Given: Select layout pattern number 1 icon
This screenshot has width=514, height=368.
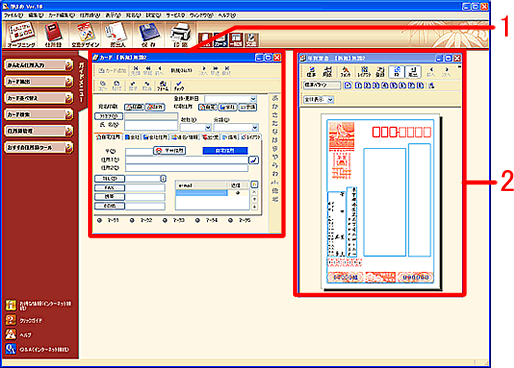Looking at the screenshot, I should pyautogui.click(x=358, y=85).
